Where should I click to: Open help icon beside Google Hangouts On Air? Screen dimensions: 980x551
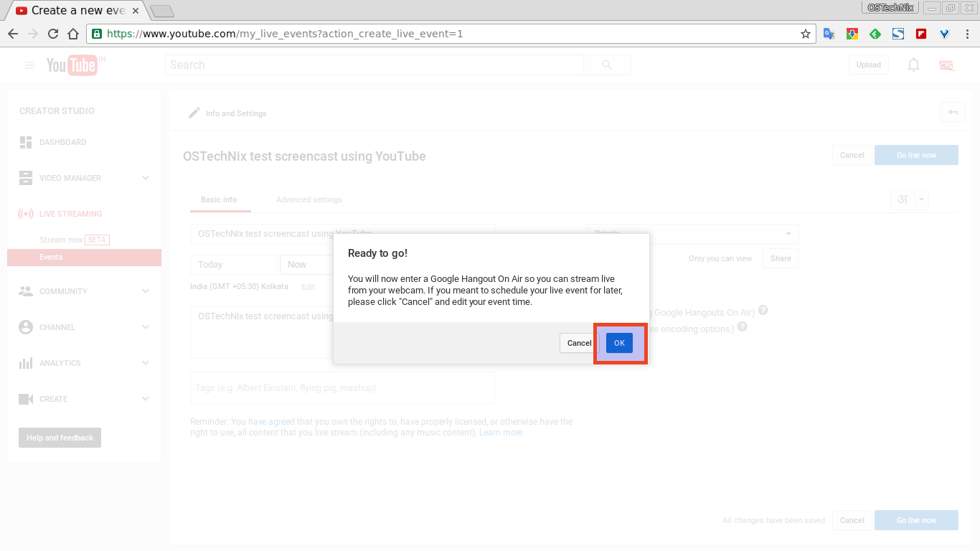763,311
